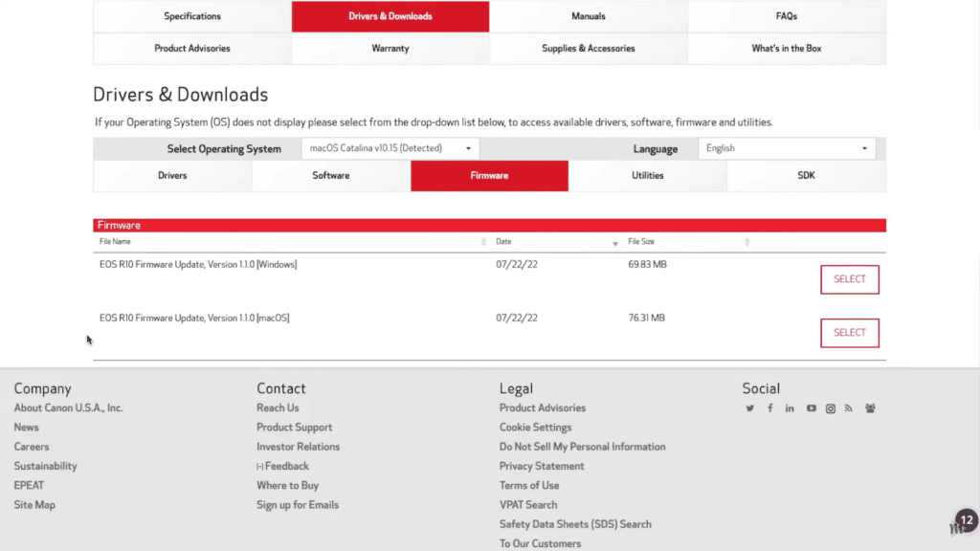Open the Product Support link
Image resolution: width=980 pixels, height=551 pixels.
point(295,428)
